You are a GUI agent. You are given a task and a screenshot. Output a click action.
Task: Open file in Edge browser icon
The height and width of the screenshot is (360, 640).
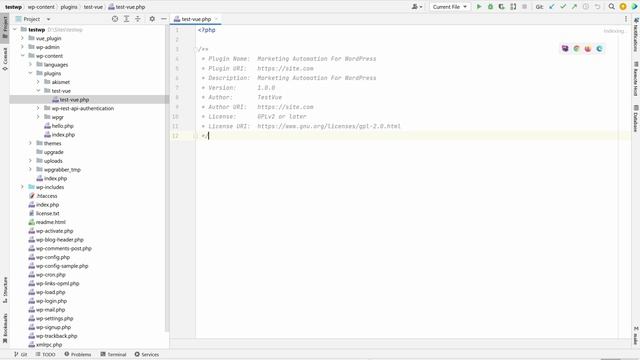599,49
